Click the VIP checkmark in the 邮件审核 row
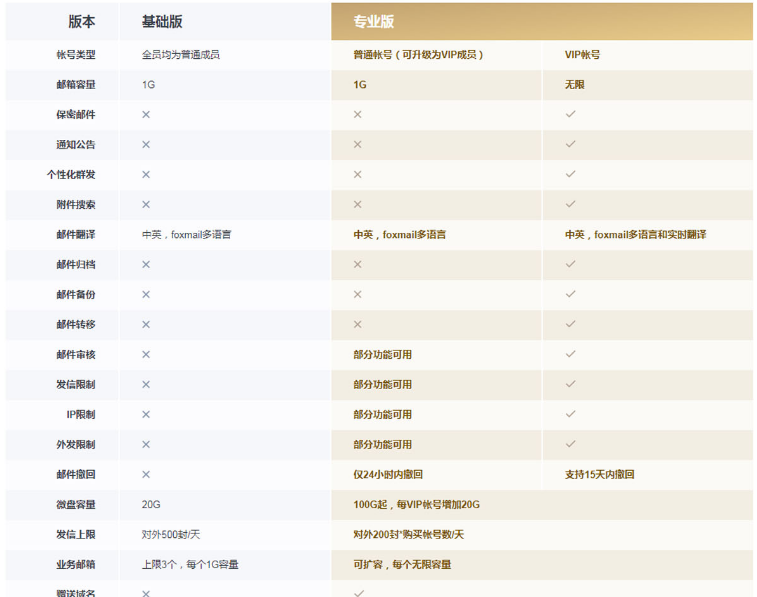757x597 pixels. 570,354
